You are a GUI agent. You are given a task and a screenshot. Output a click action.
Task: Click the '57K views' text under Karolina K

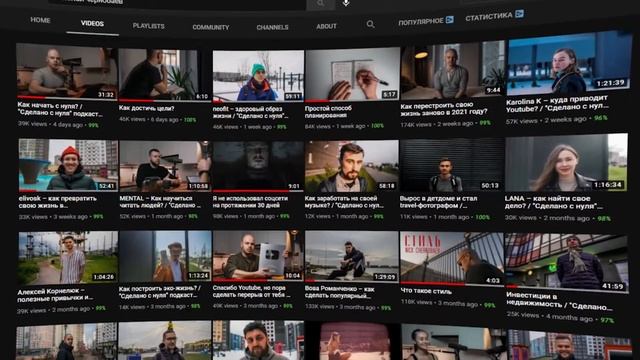[522, 121]
